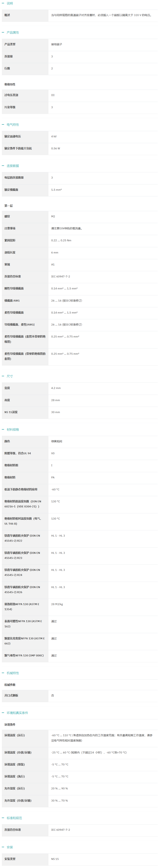
Task: Click the 刚性导线横截面 label
Action: click(x=14, y=288)
